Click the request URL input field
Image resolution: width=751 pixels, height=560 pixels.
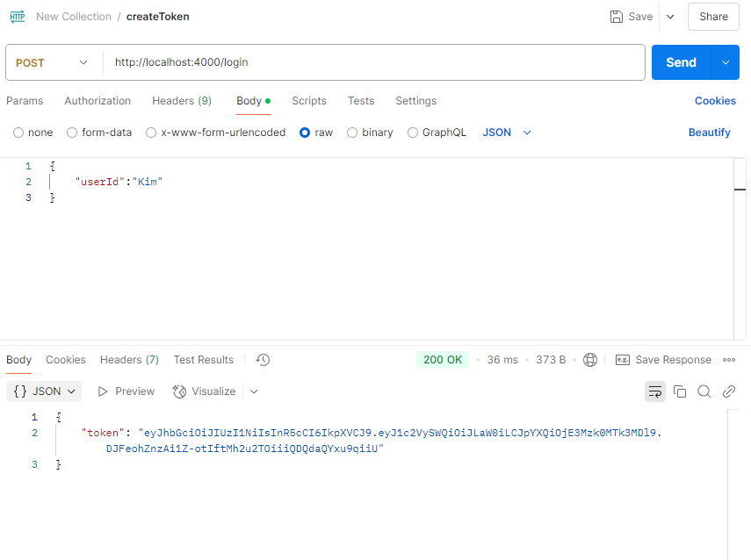pyautogui.click(x=373, y=62)
